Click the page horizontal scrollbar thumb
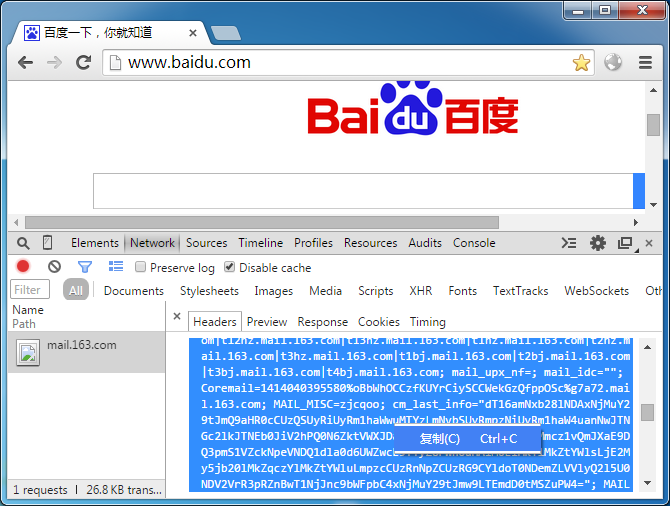This screenshot has width=670, height=506. coord(262,222)
